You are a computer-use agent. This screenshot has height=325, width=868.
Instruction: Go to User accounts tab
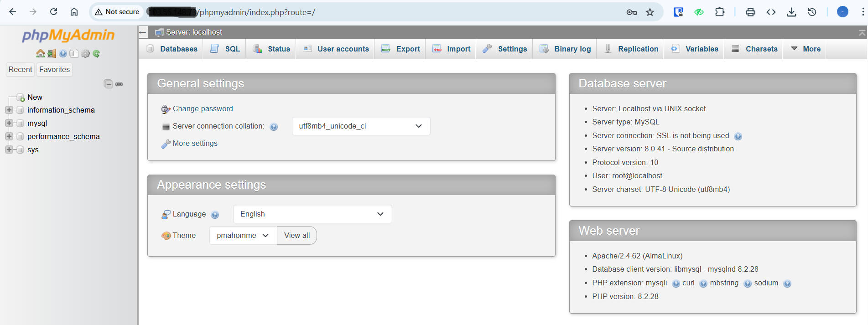point(336,49)
